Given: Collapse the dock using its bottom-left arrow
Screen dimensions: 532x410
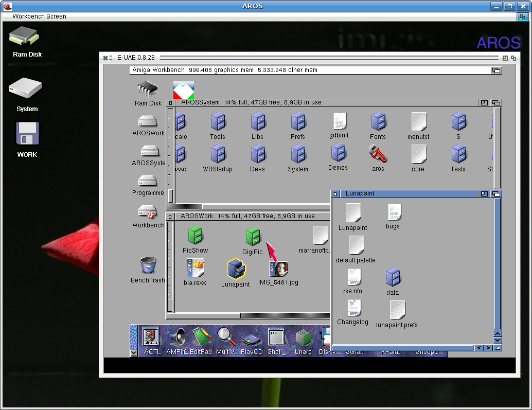Looking at the screenshot, I should click(x=134, y=353).
